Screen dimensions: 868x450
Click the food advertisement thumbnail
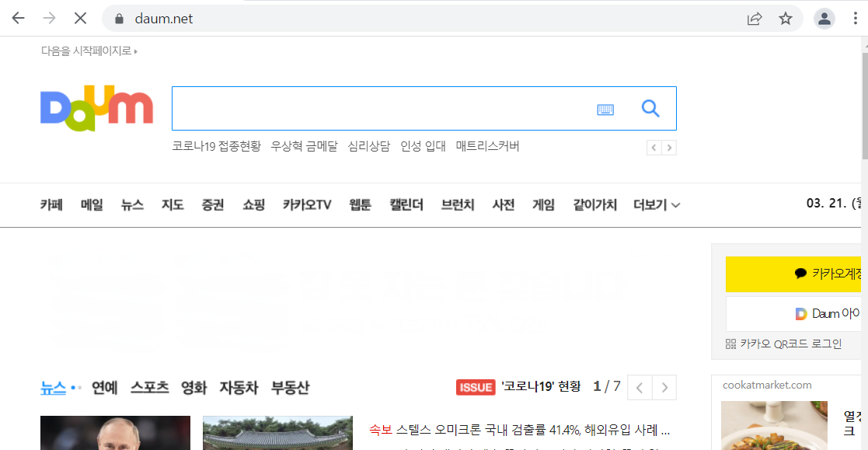[x=774, y=426]
